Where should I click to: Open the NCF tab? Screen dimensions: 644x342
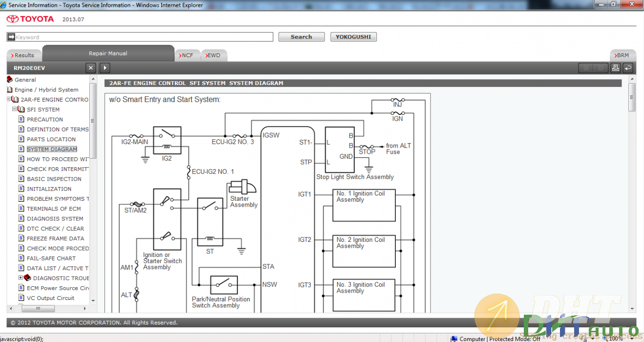click(187, 55)
